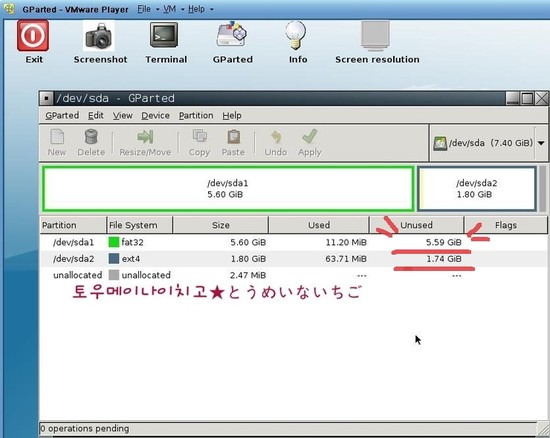Open the /dev/sda device dropdown arrow

coord(541,143)
